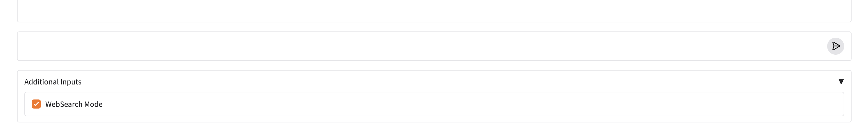Image resolution: width=868 pixels, height=123 pixels.
Task: Focus the empty message input box
Action: tap(421, 46)
